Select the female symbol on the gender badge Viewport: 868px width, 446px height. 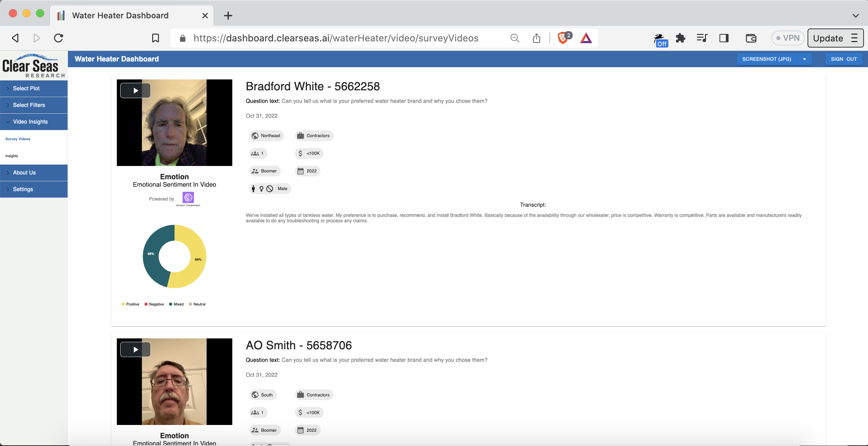(x=261, y=188)
